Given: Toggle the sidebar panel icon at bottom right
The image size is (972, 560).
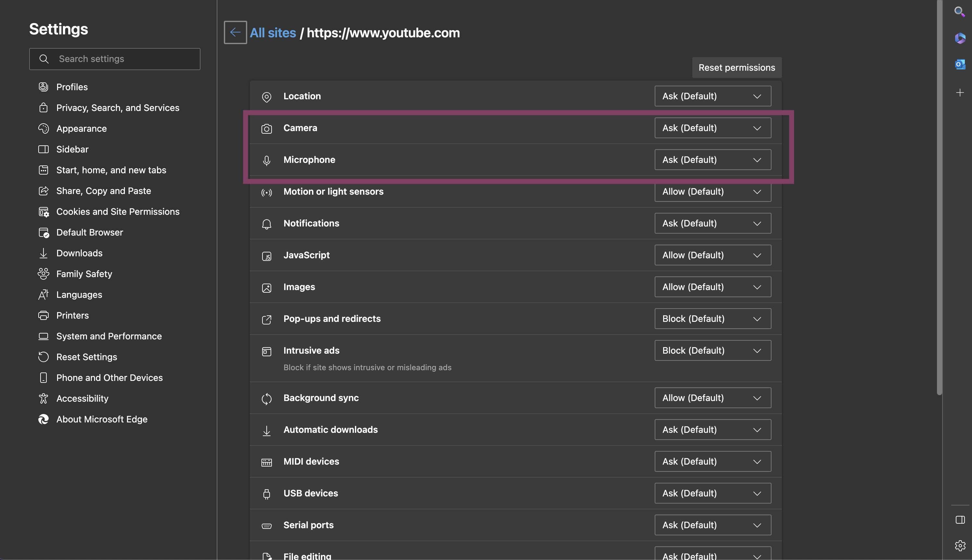Looking at the screenshot, I should (x=960, y=520).
